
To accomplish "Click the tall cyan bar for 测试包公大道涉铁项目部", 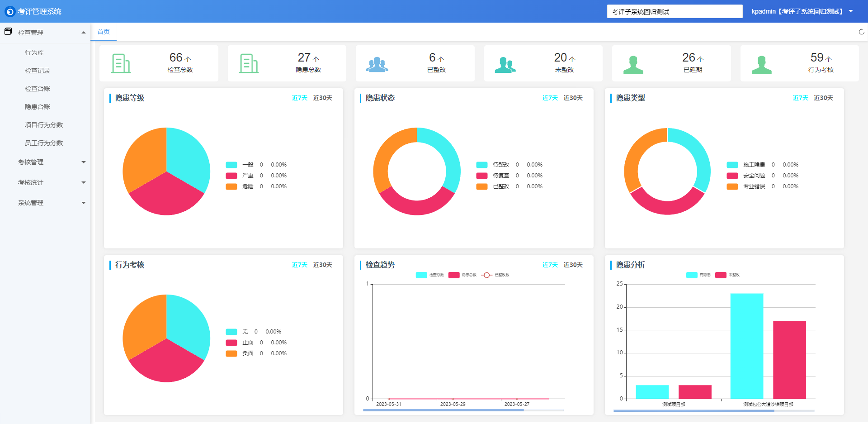I will tap(747, 346).
